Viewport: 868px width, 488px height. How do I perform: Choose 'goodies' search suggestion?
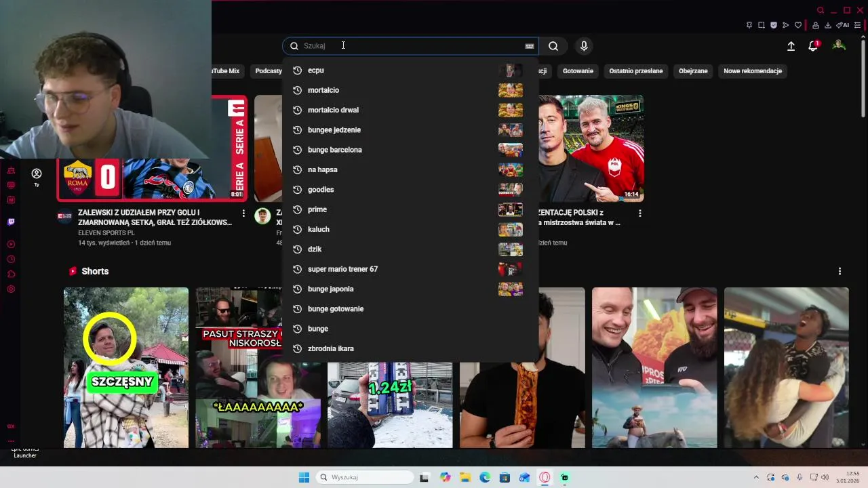click(x=410, y=190)
